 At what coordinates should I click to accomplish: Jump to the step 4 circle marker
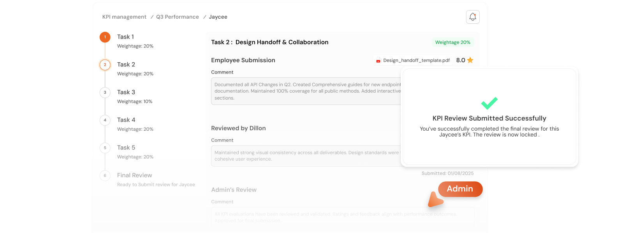[x=105, y=120]
